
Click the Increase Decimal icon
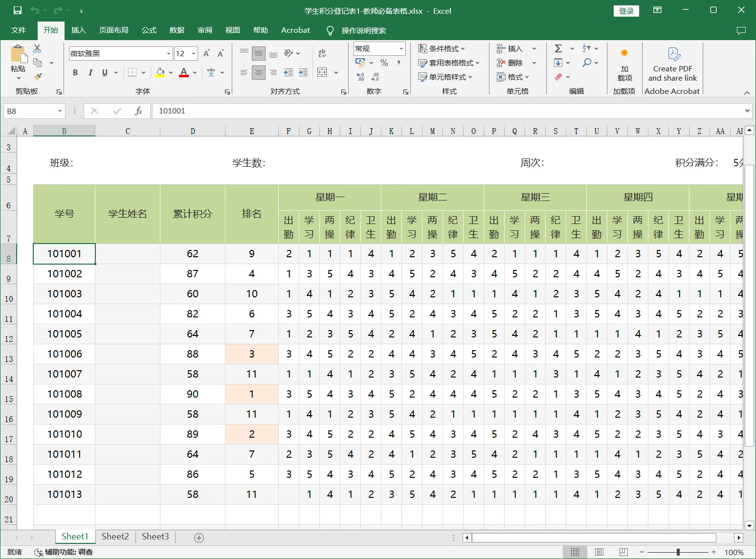click(x=360, y=77)
